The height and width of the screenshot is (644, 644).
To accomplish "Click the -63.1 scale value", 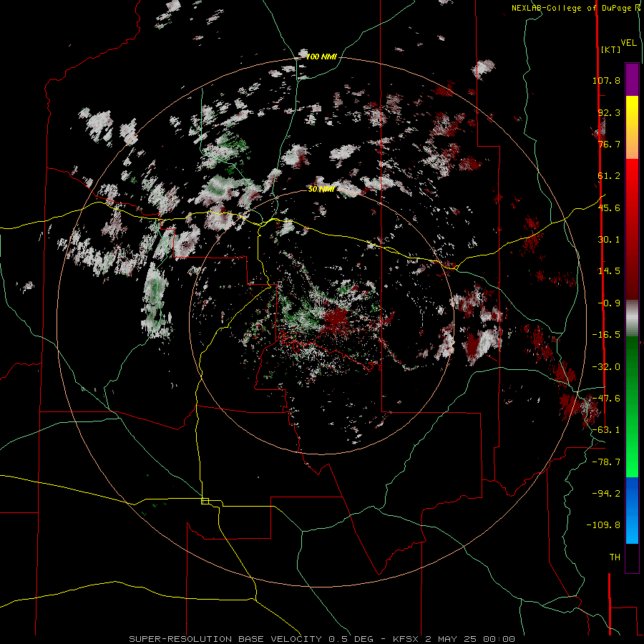I will [x=606, y=430].
